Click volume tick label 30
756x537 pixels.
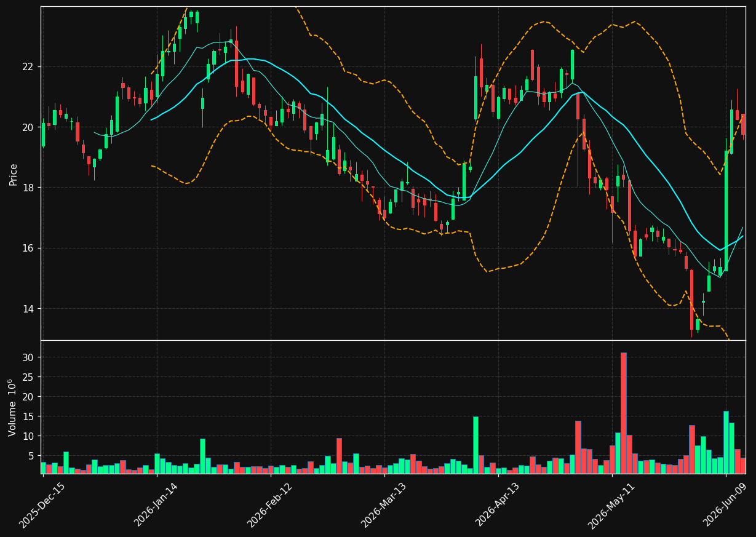pos(29,357)
